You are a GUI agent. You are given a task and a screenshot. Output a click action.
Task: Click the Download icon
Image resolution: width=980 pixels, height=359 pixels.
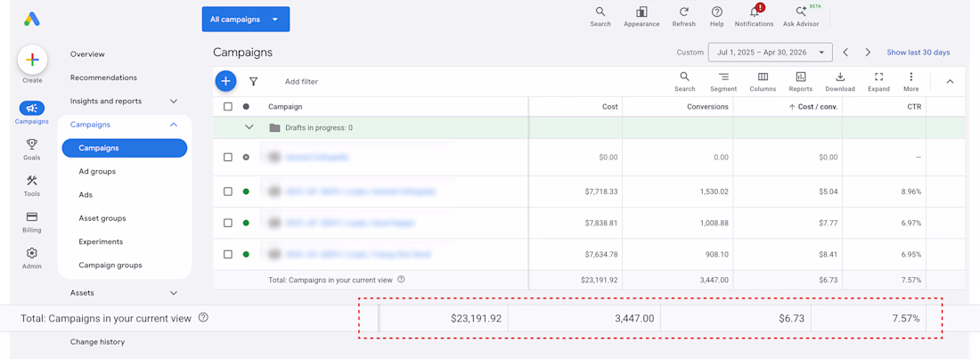840,77
